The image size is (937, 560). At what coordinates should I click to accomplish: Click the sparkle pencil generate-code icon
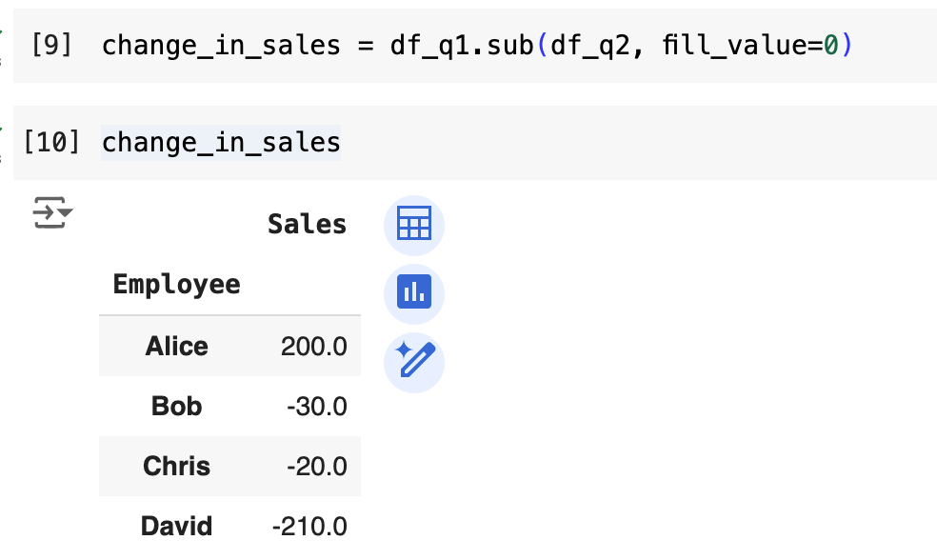tap(414, 362)
